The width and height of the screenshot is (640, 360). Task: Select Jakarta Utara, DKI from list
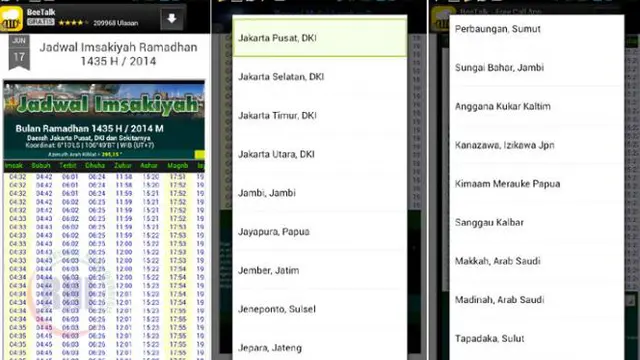coord(320,154)
